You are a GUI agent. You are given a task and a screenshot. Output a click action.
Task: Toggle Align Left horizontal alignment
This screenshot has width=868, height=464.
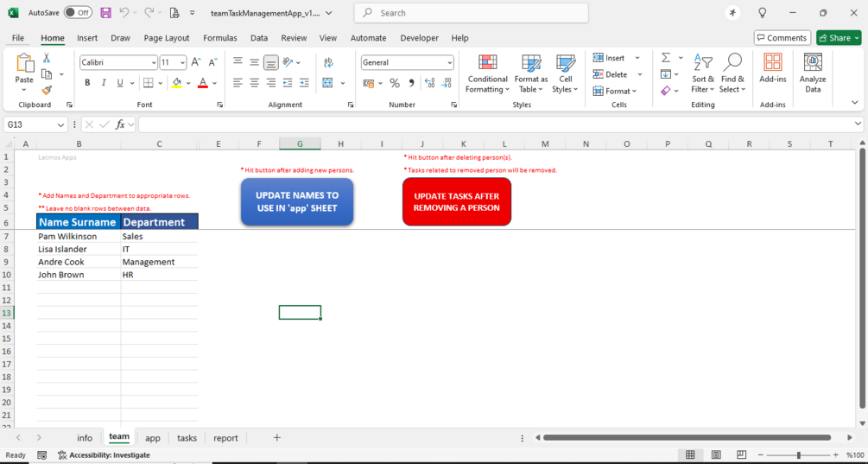tap(238, 83)
